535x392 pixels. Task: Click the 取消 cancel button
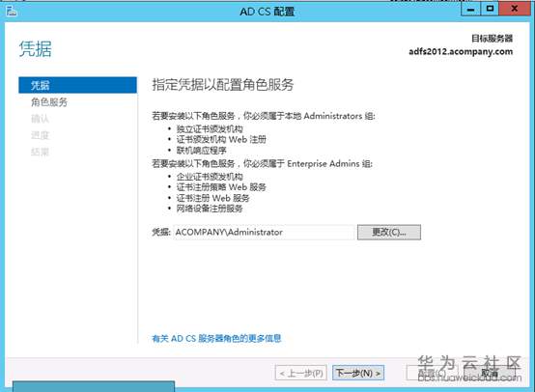(x=490, y=373)
